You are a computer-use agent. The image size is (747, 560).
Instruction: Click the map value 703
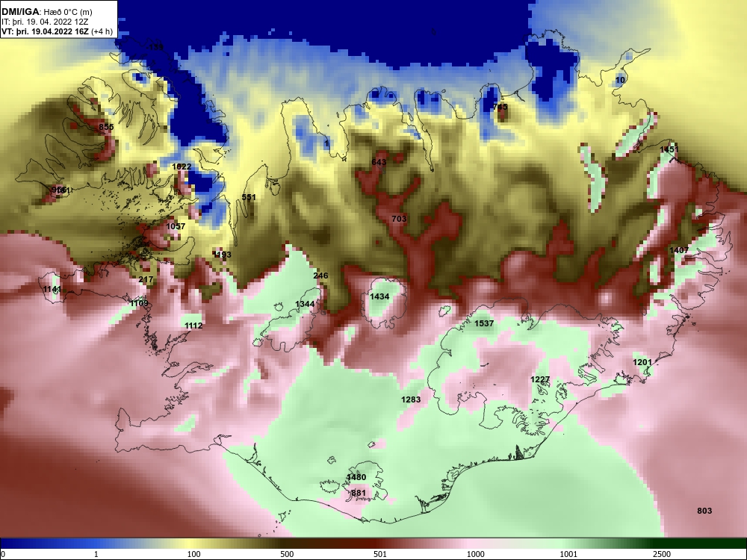[399, 219]
